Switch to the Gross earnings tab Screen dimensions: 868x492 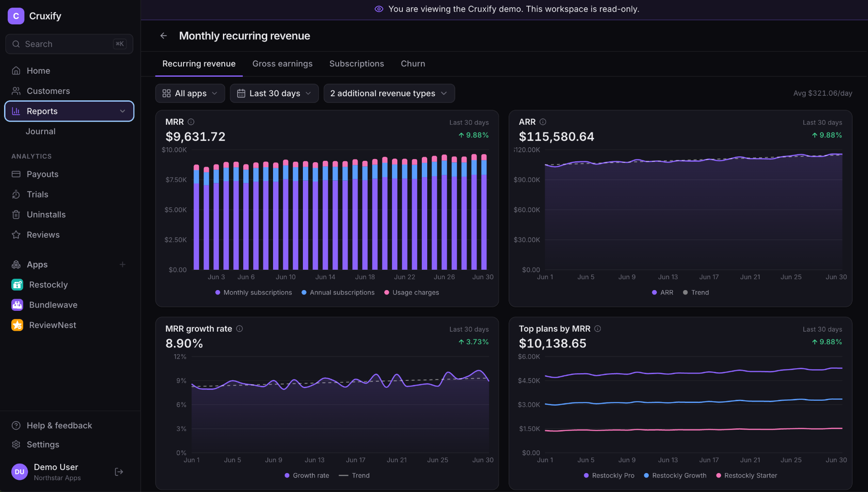pyautogui.click(x=283, y=64)
